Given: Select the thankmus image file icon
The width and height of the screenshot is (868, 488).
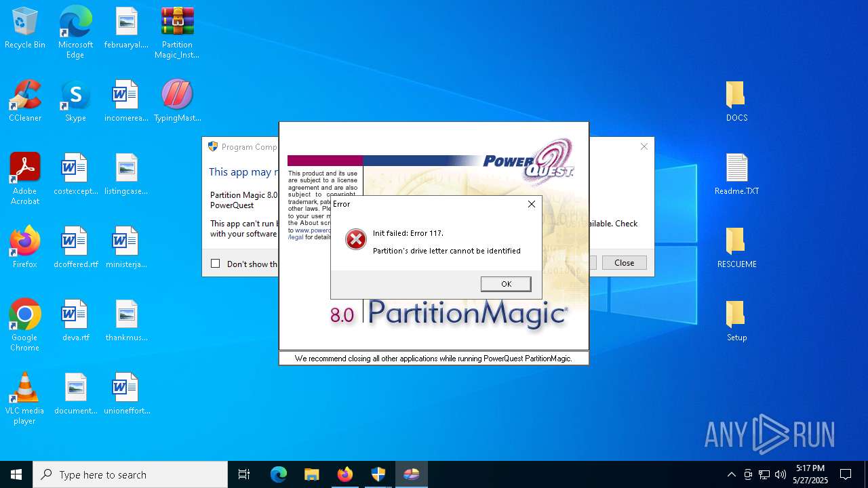Looking at the screenshot, I should (126, 321).
